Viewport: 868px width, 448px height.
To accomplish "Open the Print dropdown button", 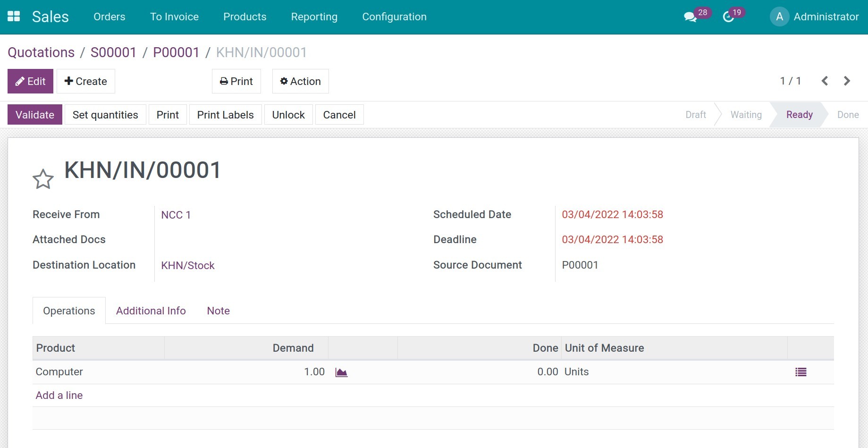I will [236, 81].
